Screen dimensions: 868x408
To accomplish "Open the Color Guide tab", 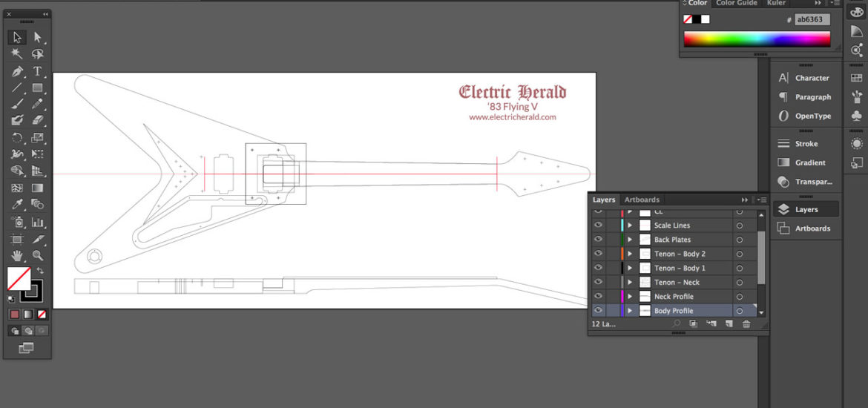I will click(736, 3).
